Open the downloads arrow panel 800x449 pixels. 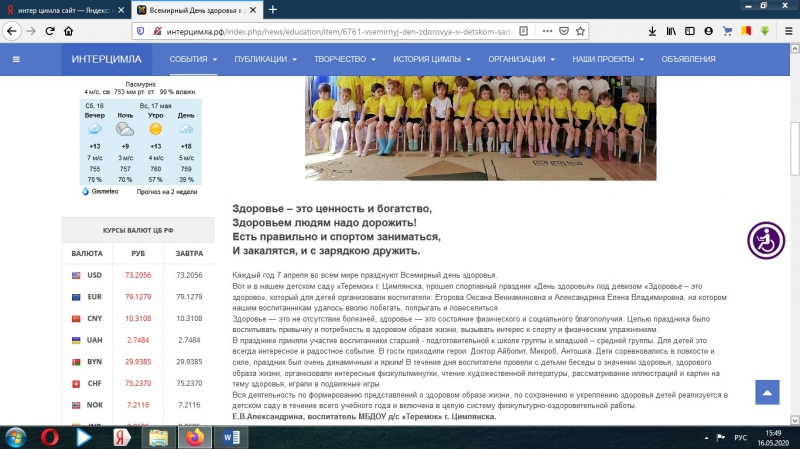click(x=652, y=31)
